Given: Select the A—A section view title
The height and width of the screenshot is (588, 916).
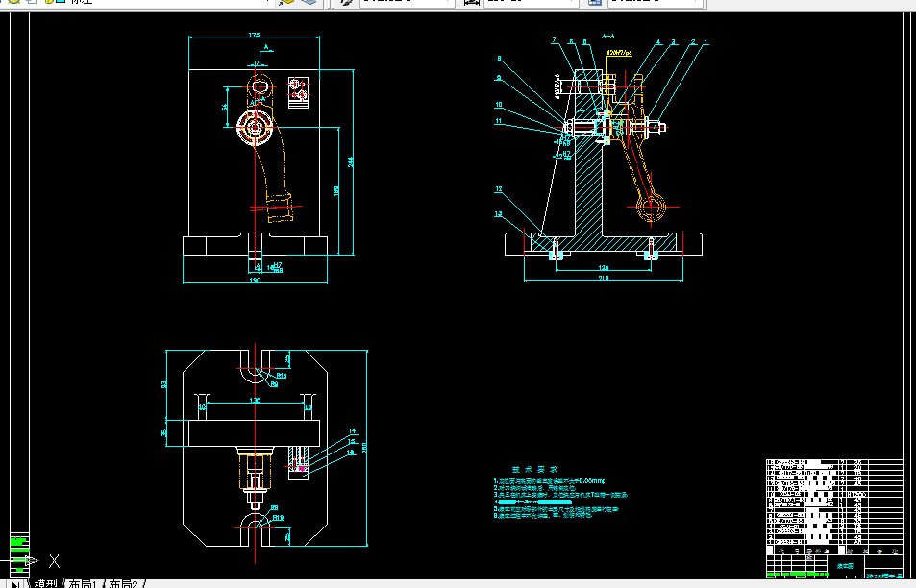Looking at the screenshot, I should (607, 37).
